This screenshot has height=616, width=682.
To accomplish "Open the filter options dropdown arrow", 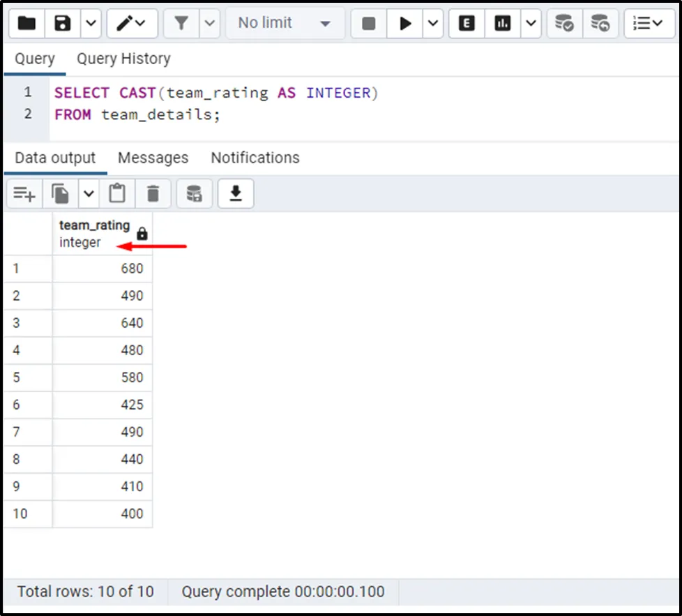I will (210, 23).
